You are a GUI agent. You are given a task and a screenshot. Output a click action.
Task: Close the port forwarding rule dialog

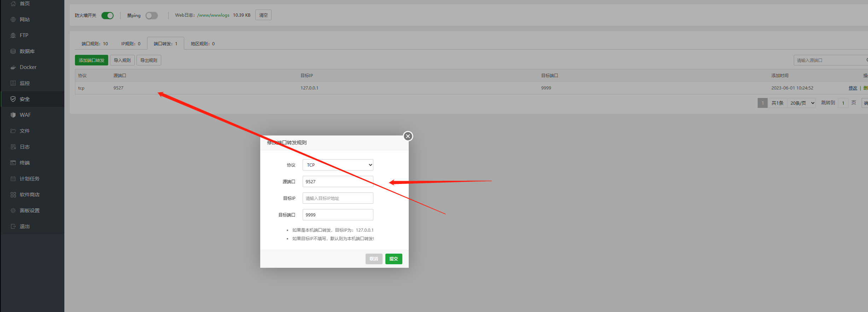pos(408,136)
